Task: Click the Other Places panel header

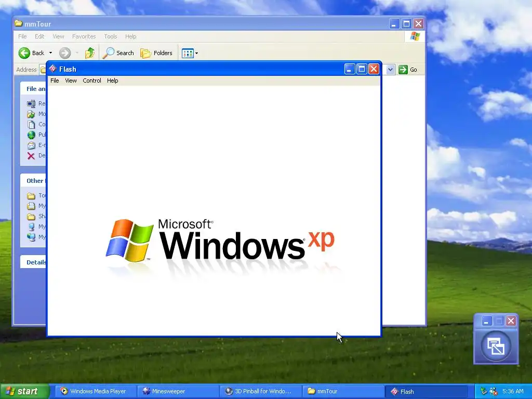Action: (x=33, y=180)
